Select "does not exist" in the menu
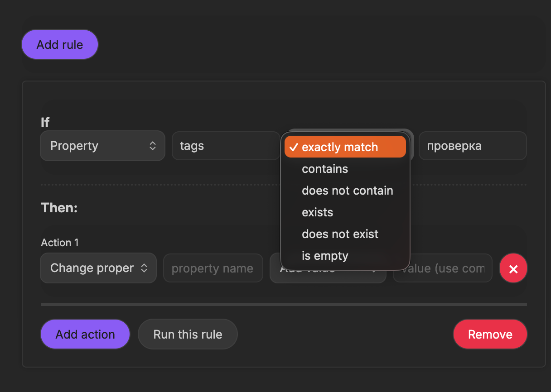 click(x=340, y=234)
